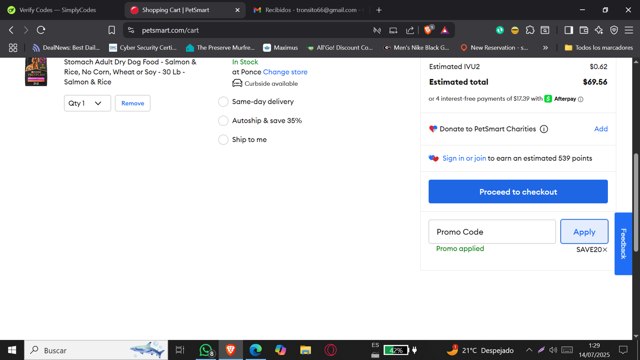Open the Feedback side tab
The height and width of the screenshot is (360, 640).
coord(623,244)
